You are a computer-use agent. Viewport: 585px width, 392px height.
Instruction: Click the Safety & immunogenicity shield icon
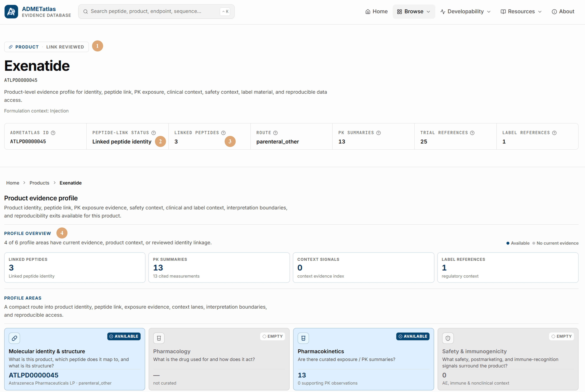(x=448, y=338)
